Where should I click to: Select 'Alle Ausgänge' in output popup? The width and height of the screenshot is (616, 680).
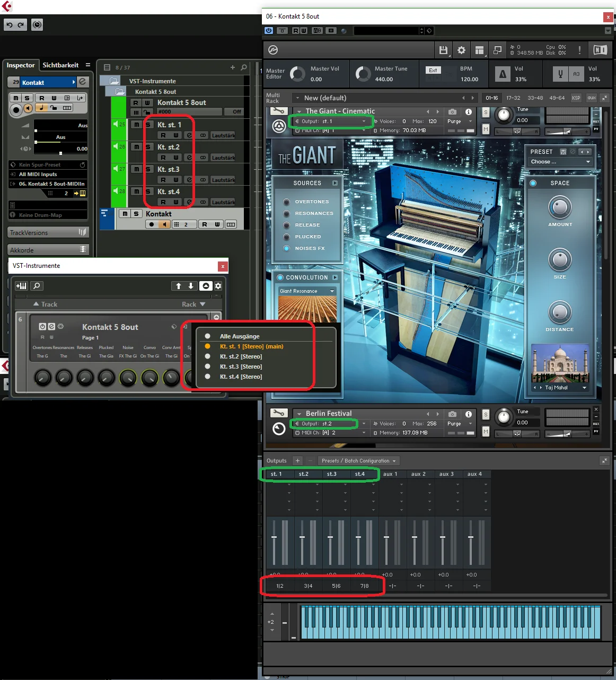click(240, 336)
